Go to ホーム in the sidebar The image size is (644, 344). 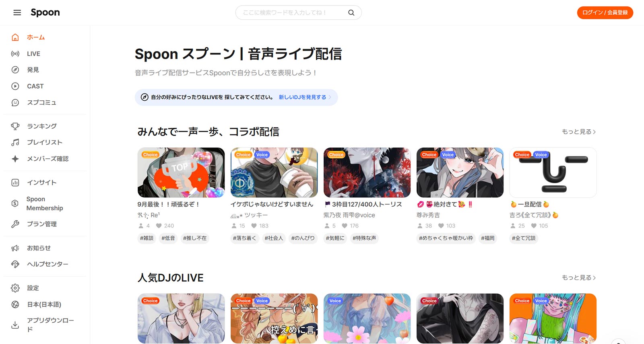[36, 37]
